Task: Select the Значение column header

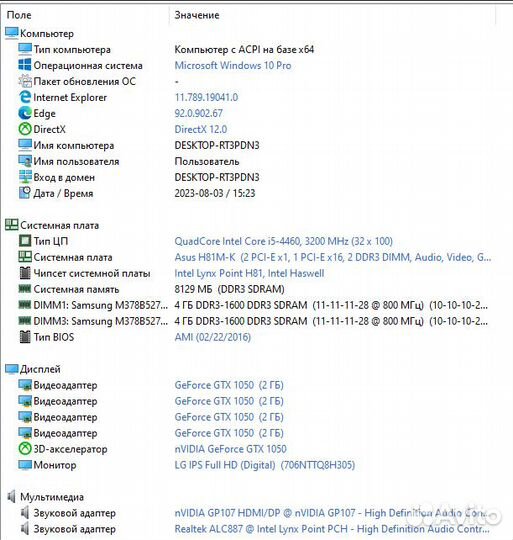Action: [x=197, y=15]
